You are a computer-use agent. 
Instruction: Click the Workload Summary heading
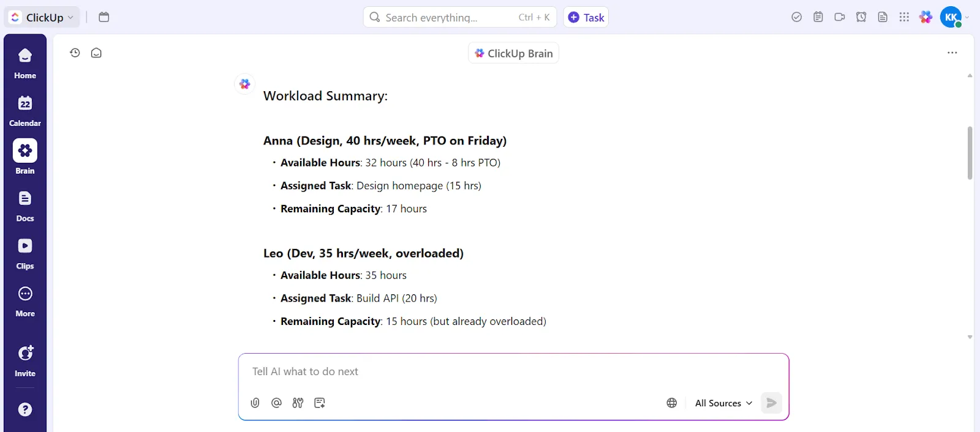325,96
